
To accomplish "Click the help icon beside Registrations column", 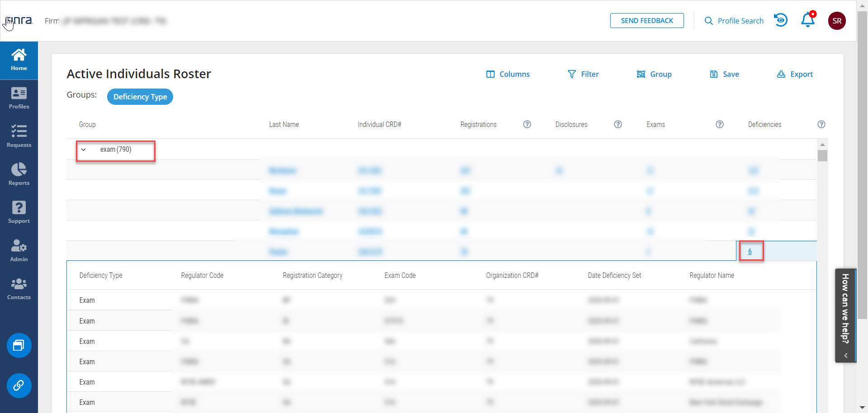I will pyautogui.click(x=527, y=124).
